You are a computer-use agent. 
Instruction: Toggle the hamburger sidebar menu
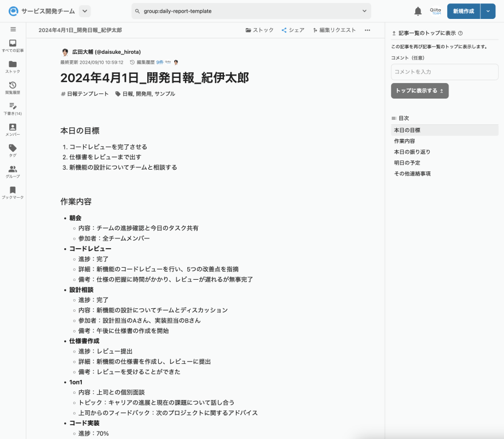pos(13,29)
